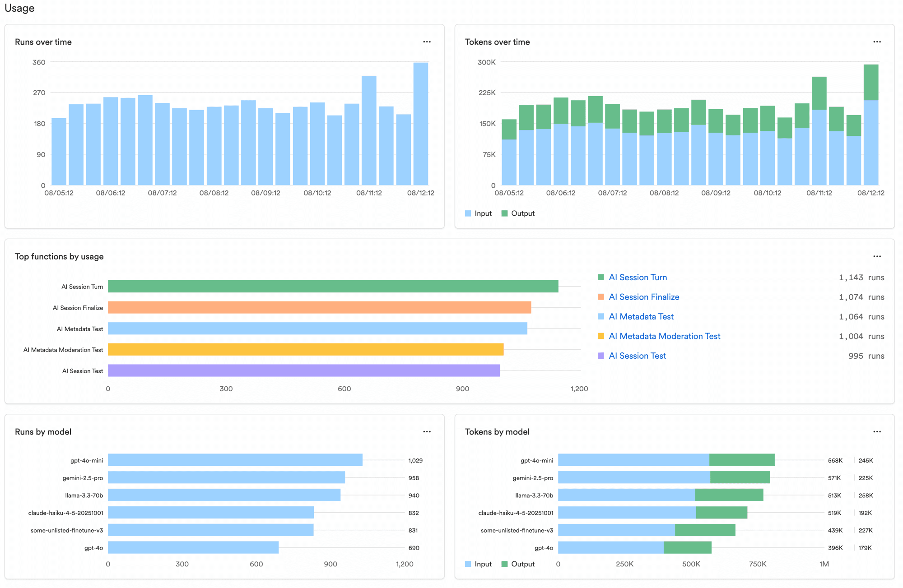The width and height of the screenshot is (903, 588).
Task: Click the "Usage" page heading
Action: (x=19, y=8)
